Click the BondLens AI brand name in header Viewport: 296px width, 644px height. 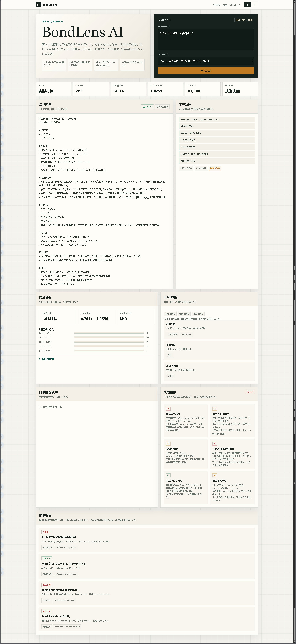pyautogui.click(x=49, y=5)
